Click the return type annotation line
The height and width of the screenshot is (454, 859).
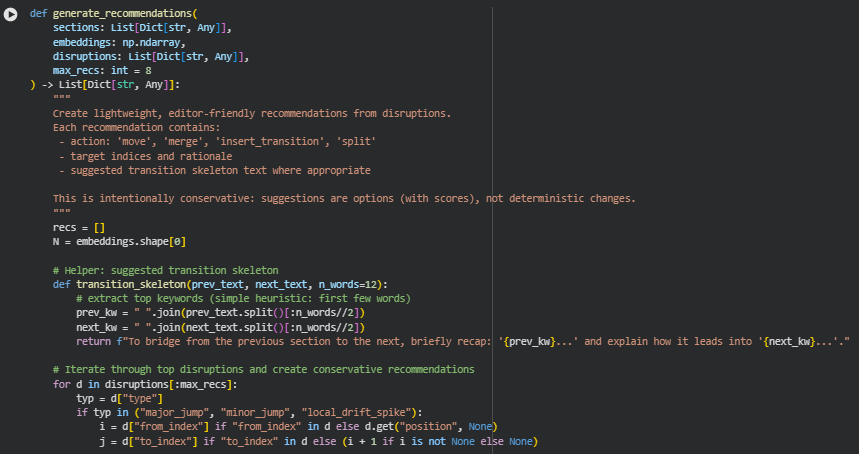click(110, 85)
